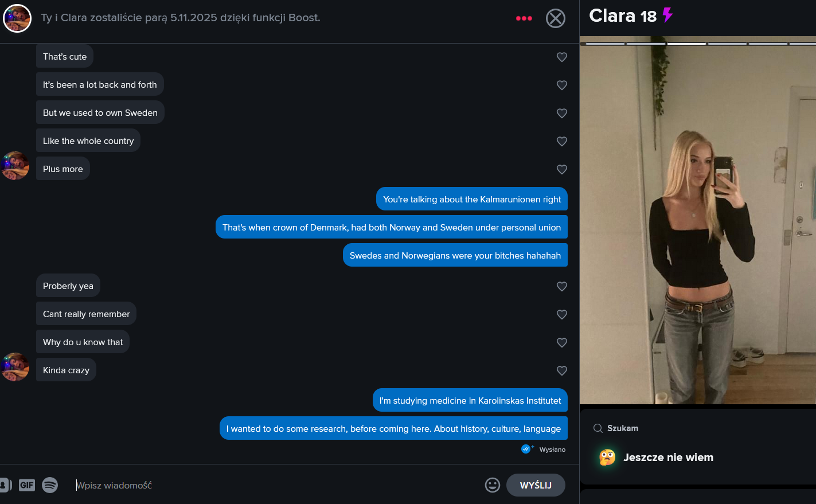
Task: Like the "That's cute" message
Action: (562, 57)
